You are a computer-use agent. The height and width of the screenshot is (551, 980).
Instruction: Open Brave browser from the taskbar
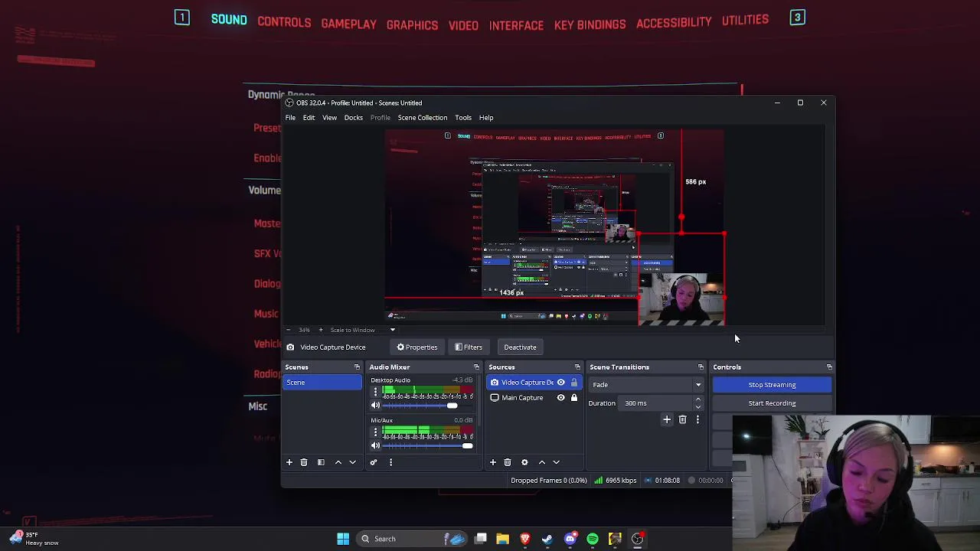click(x=525, y=539)
